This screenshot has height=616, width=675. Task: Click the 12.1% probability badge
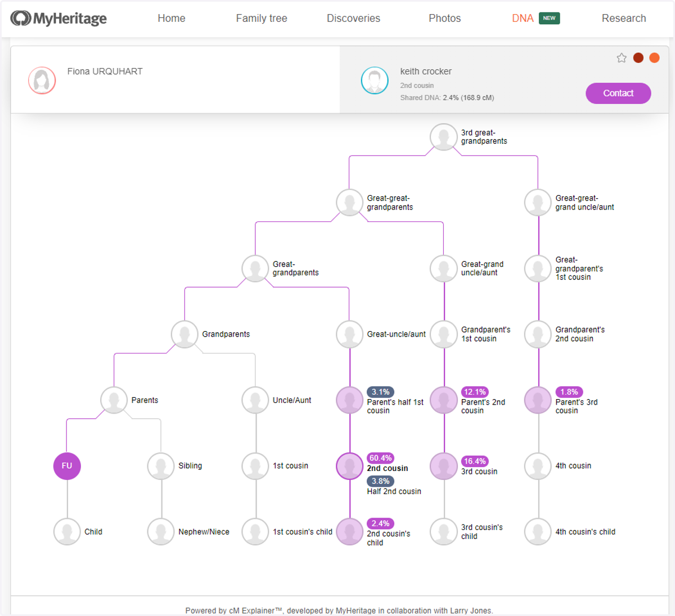point(475,392)
